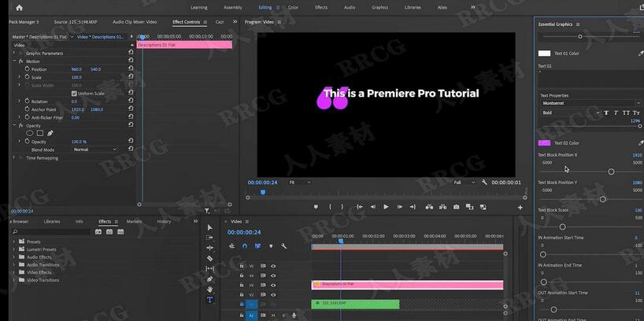Open the Fit zoom level dropdown

300,183
